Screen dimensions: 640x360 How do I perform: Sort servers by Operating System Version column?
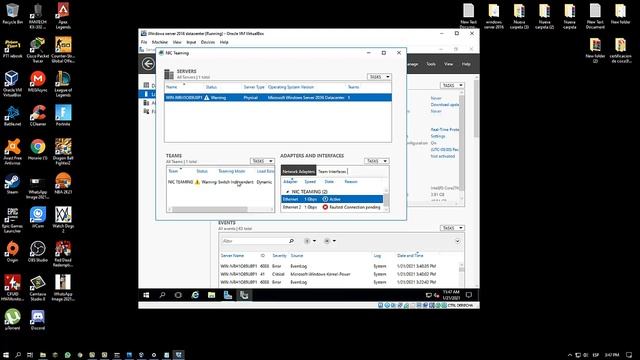[x=291, y=87]
